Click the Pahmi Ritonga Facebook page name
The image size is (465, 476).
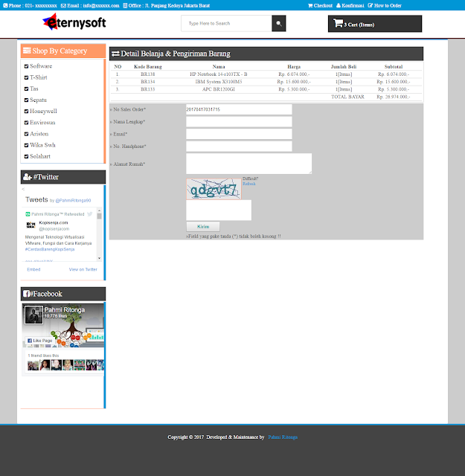(65, 309)
